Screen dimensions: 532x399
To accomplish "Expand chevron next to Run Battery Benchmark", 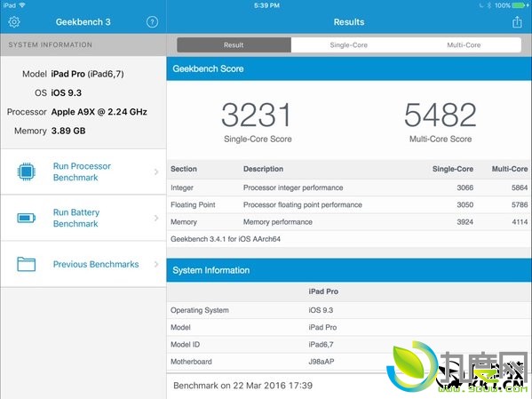I will (x=156, y=218).
